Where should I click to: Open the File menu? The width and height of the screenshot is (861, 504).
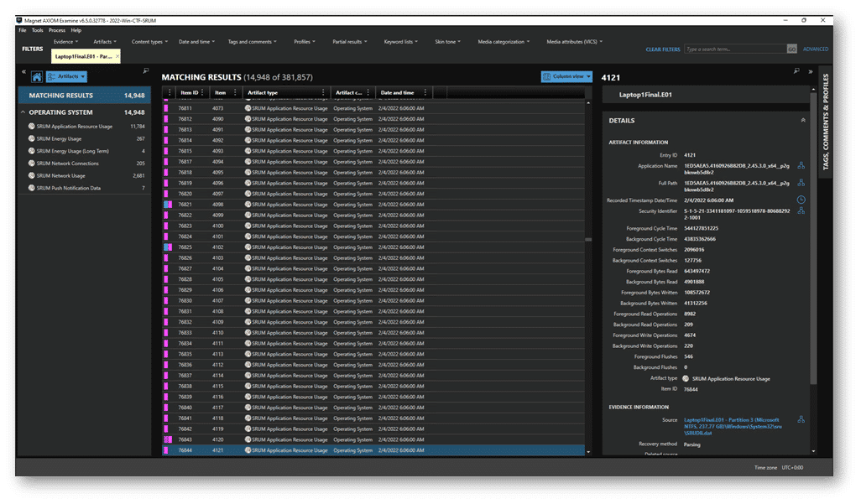point(23,30)
